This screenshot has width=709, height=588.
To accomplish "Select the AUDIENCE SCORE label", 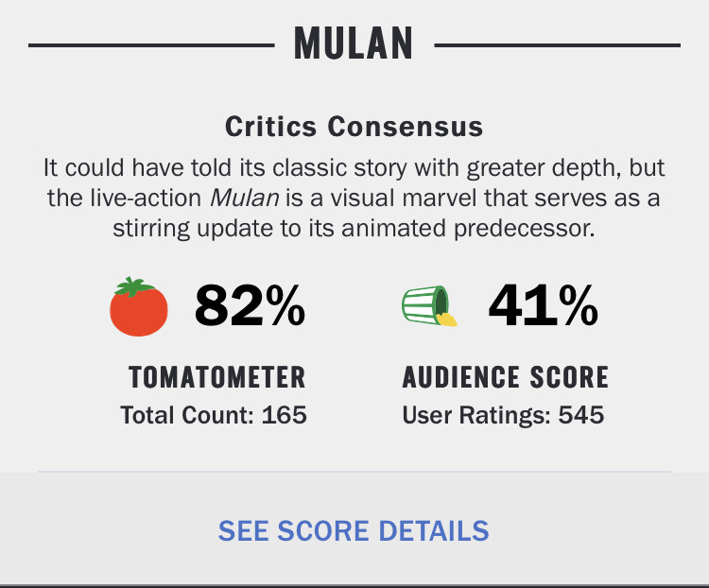I will point(506,377).
